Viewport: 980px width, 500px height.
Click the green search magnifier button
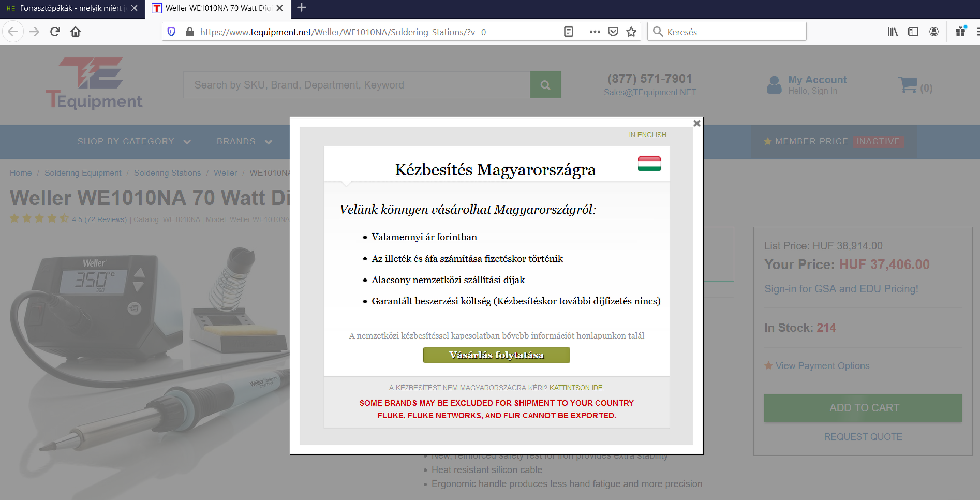[545, 85]
